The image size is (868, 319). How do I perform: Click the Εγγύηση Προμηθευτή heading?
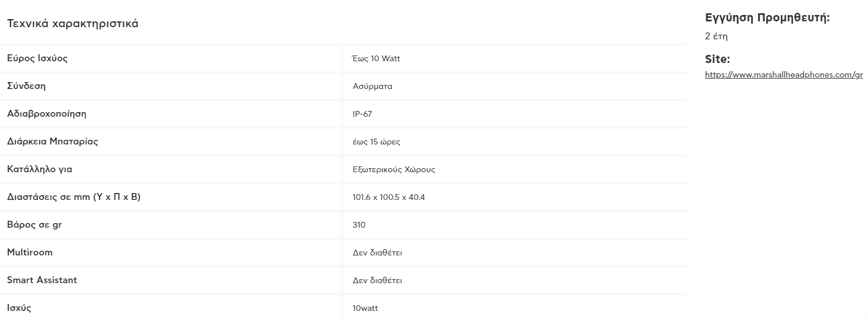tap(768, 18)
